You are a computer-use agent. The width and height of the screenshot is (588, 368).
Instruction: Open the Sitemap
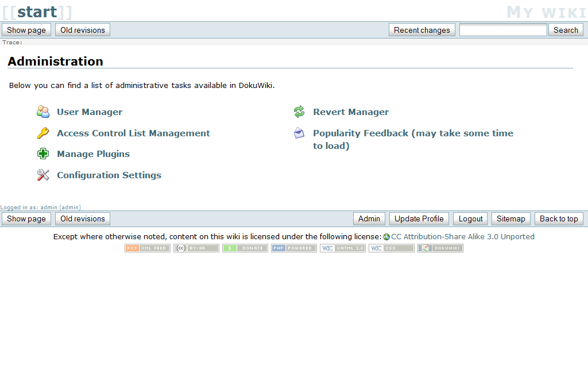point(511,218)
